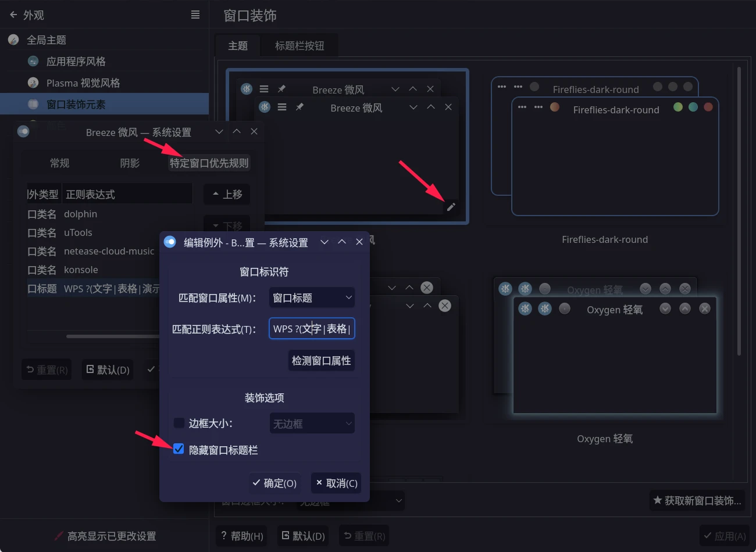Click the star icon on 获取新窗口装饰 button
Image resolution: width=756 pixels, height=552 pixels.
(x=658, y=500)
